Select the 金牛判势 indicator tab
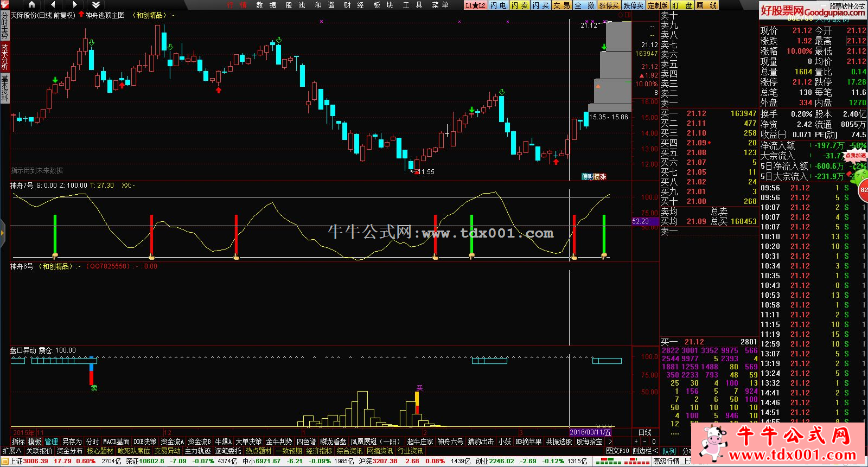This screenshot has height=467, width=868. [x=279, y=442]
